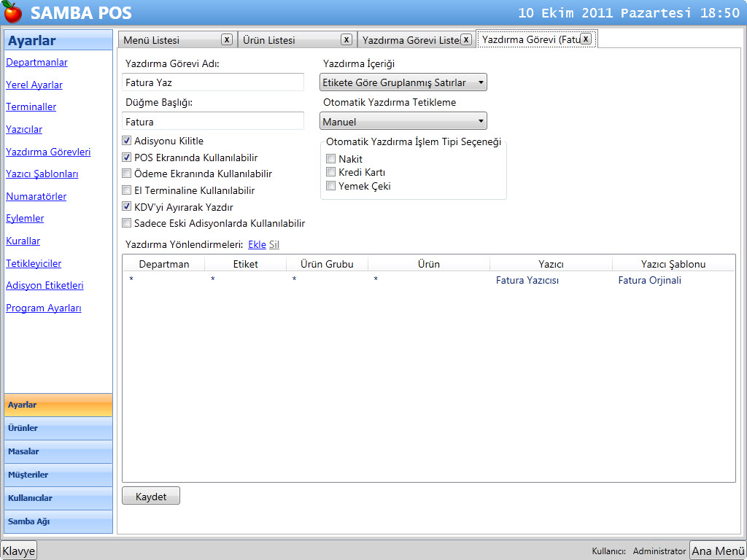Viewport: 747px width, 560px height.
Task: Click the Ekle link to add routing
Action: [257, 245]
